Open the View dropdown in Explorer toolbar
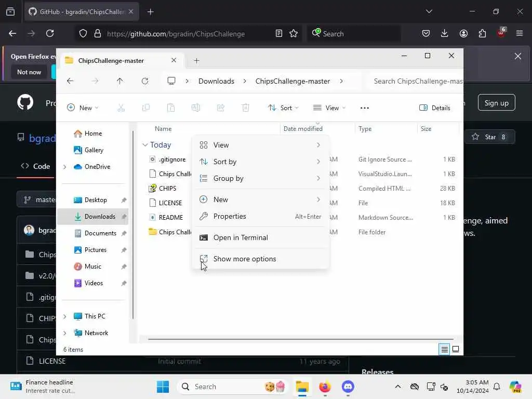 pos(329,108)
